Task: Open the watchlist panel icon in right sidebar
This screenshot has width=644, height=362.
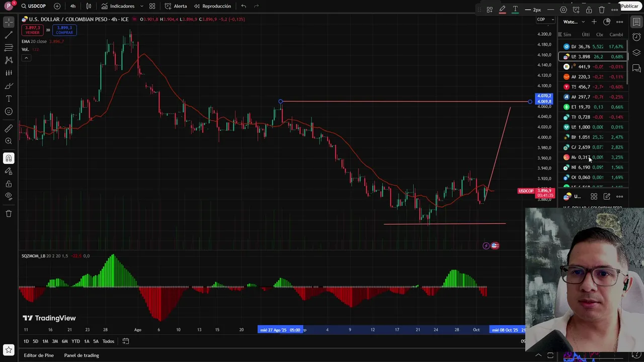Action: [x=636, y=22]
